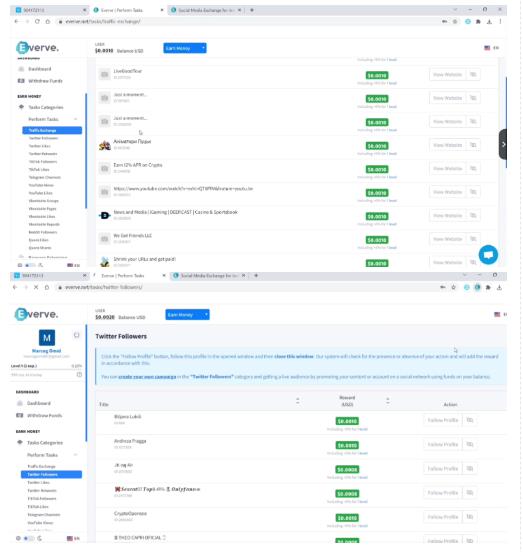
Task: Open the Earn Money dropdown beside the $0.0020 balance
Action: pyautogui.click(x=187, y=314)
